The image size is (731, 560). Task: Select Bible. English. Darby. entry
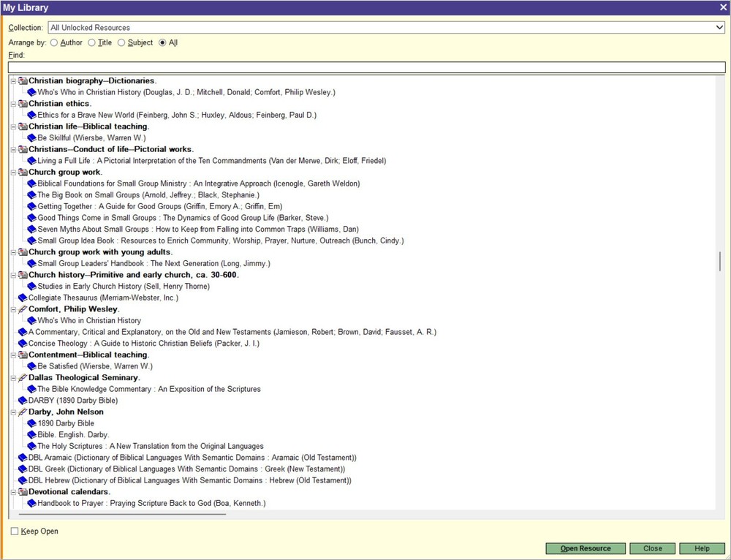[x=73, y=435]
